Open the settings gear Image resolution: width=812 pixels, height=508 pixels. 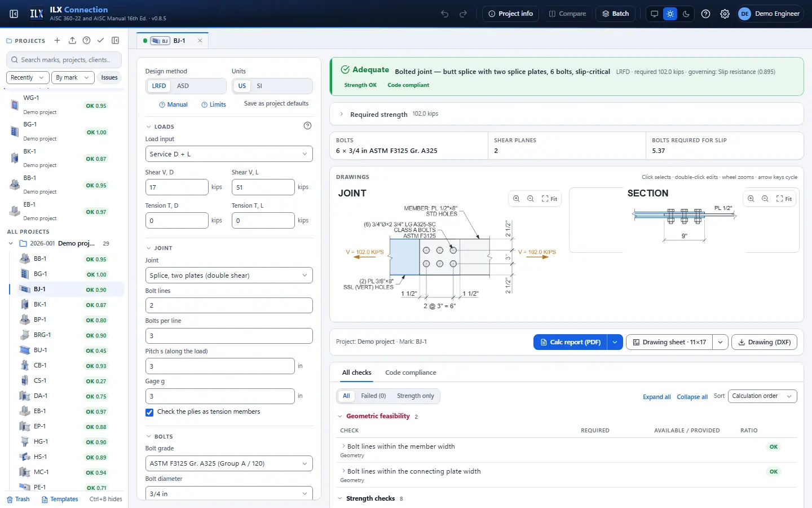coord(725,14)
